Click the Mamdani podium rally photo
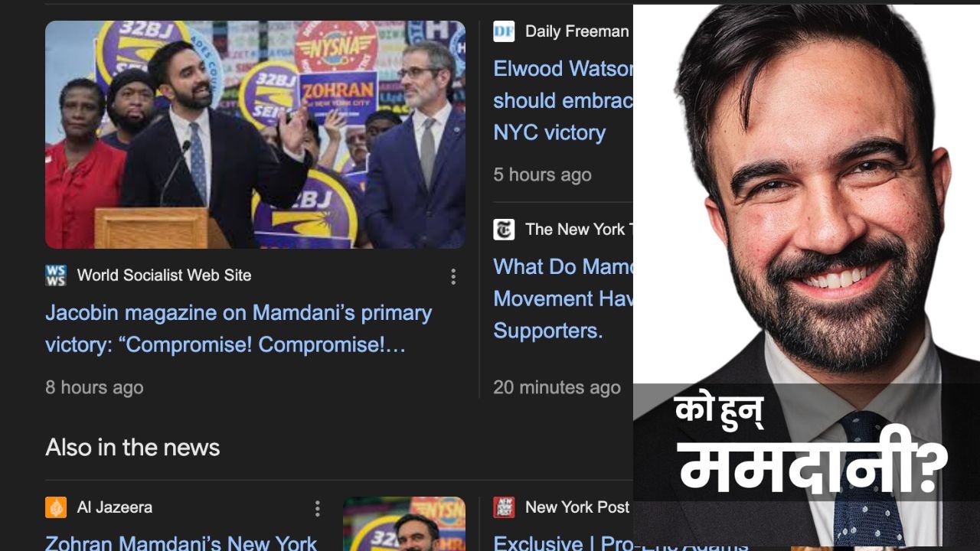This screenshot has width=980, height=551. (255, 135)
